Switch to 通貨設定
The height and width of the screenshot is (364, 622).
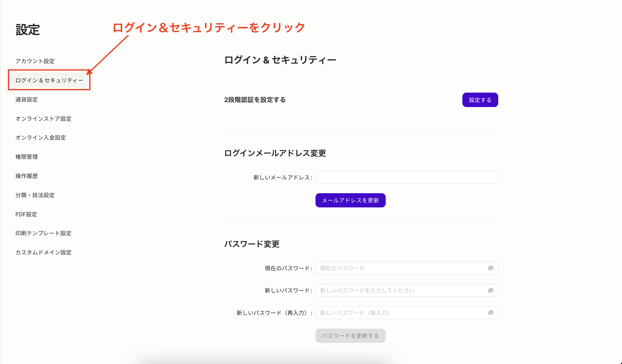point(26,100)
